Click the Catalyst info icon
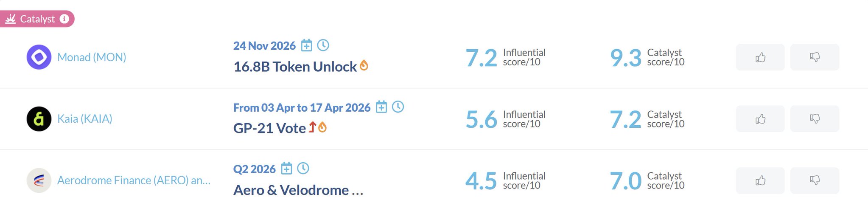The image size is (868, 214). (64, 19)
